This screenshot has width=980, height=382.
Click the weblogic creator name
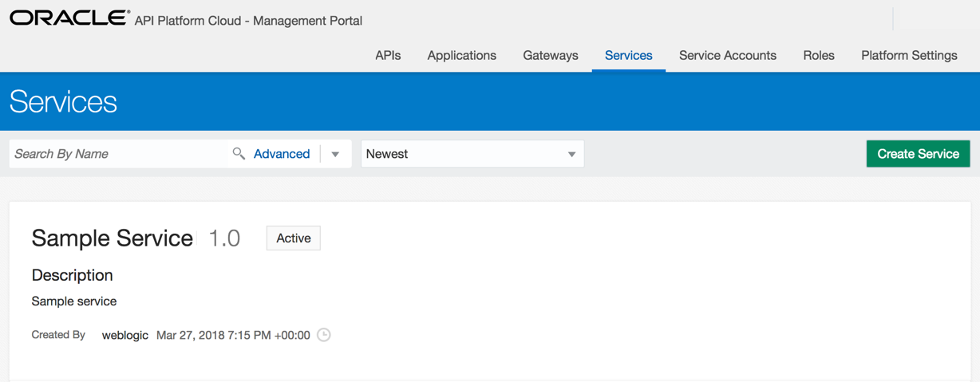coord(125,335)
